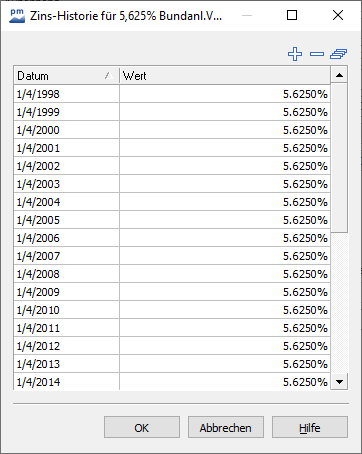Open Hilfe for this dialog
Screen dimensions: 362x454
[310, 428]
